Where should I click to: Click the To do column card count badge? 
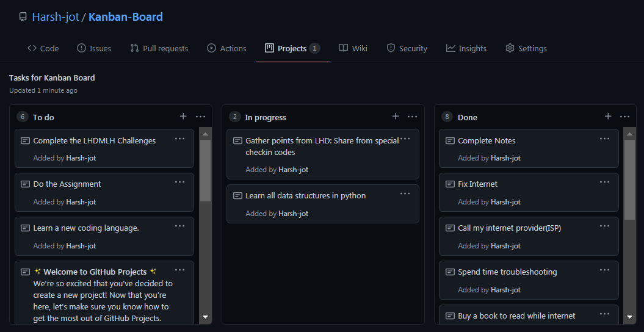pyautogui.click(x=22, y=117)
